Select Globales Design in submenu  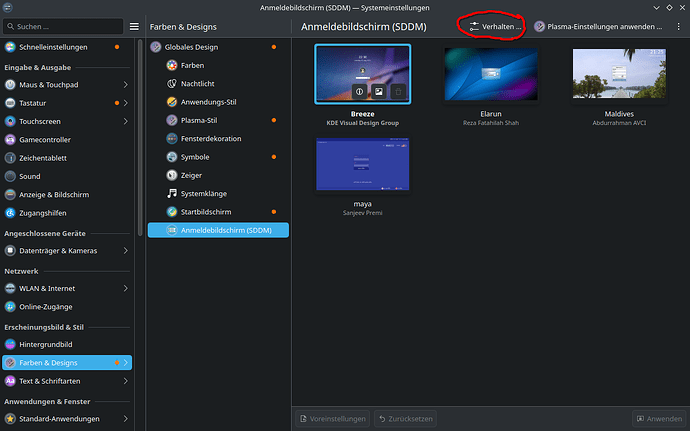(x=218, y=47)
